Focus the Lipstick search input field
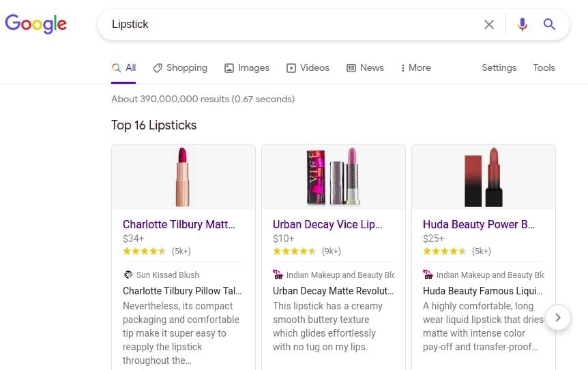Screen dimensions: 588x370 coord(293,25)
